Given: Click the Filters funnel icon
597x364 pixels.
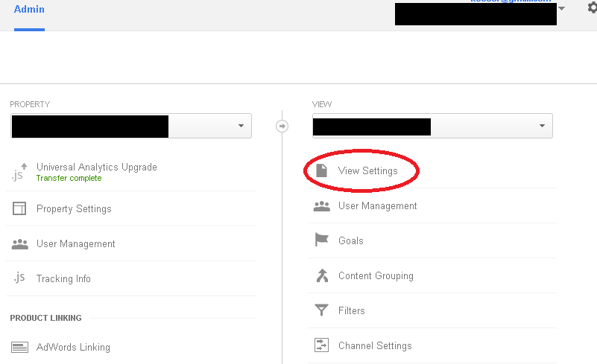Looking at the screenshot, I should click(x=322, y=310).
